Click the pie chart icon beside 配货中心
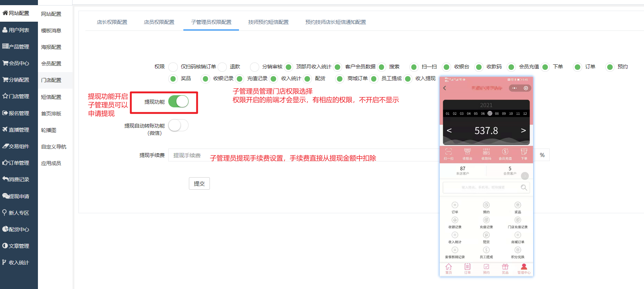 (x=5, y=229)
